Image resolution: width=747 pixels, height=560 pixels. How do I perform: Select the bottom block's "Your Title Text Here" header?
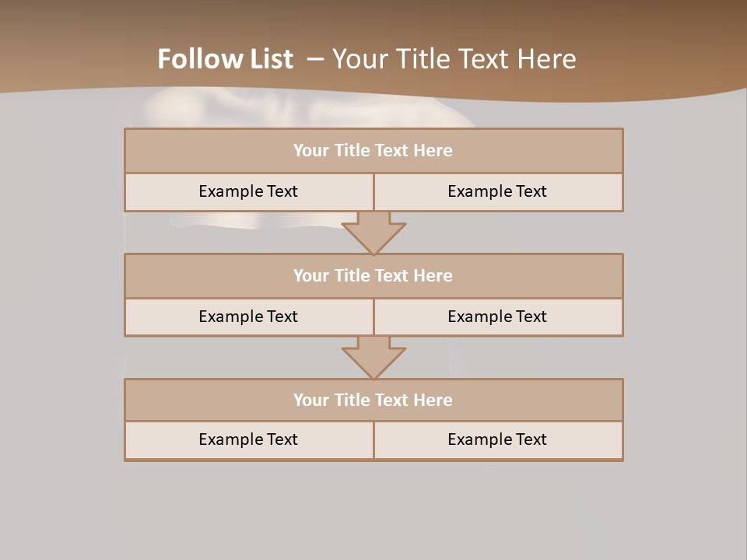373,400
